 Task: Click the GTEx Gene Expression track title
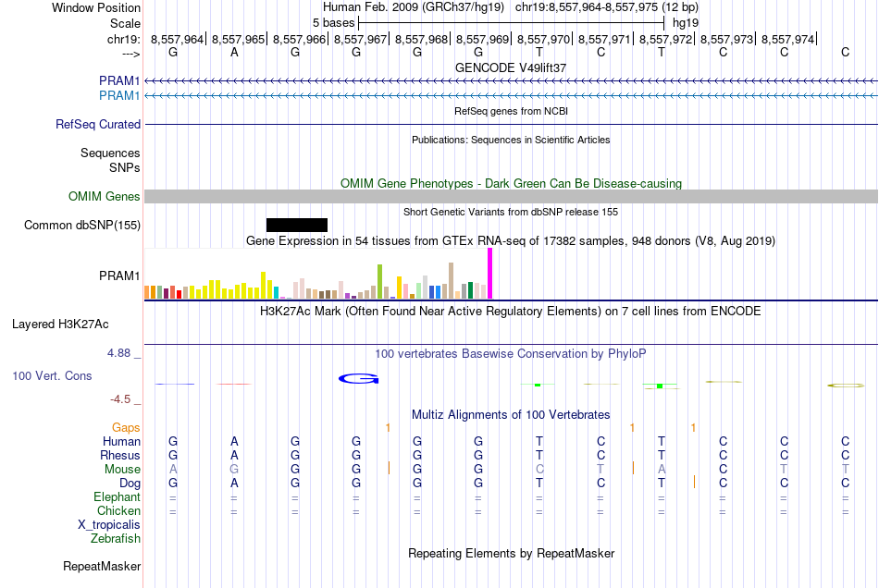click(511, 240)
